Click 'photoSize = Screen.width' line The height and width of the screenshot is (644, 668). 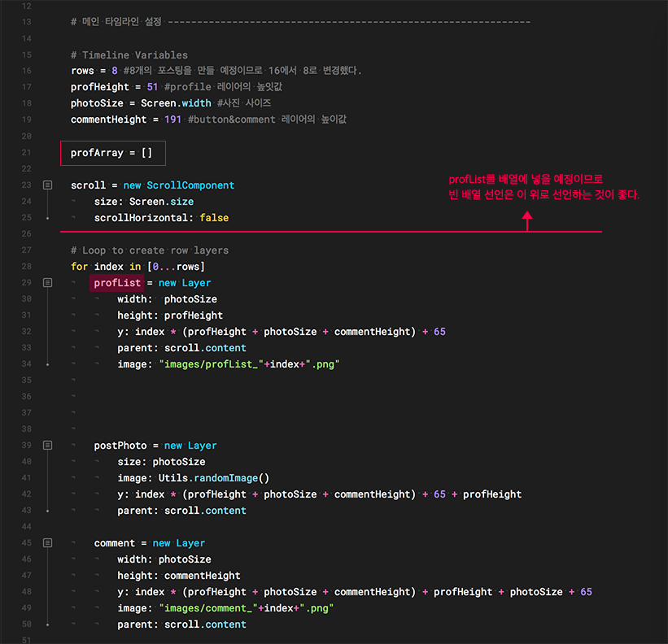coord(141,103)
